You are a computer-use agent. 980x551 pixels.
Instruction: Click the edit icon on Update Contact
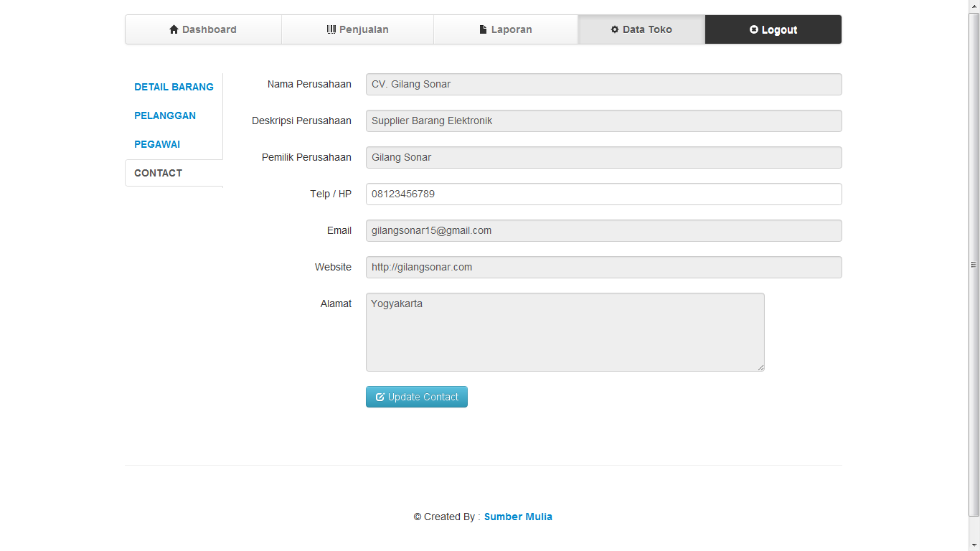point(380,397)
